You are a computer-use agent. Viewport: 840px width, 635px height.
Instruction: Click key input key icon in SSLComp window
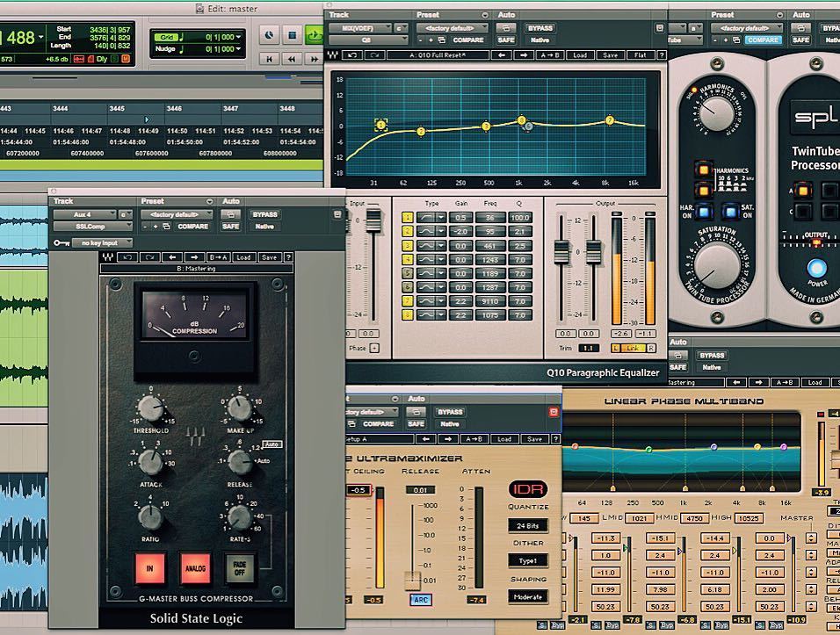62,243
